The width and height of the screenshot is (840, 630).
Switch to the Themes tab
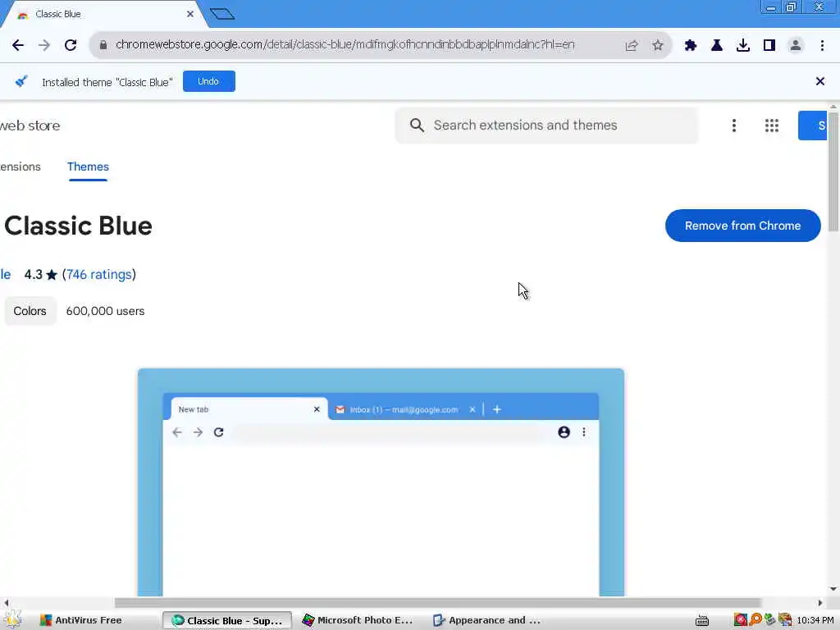(x=88, y=167)
